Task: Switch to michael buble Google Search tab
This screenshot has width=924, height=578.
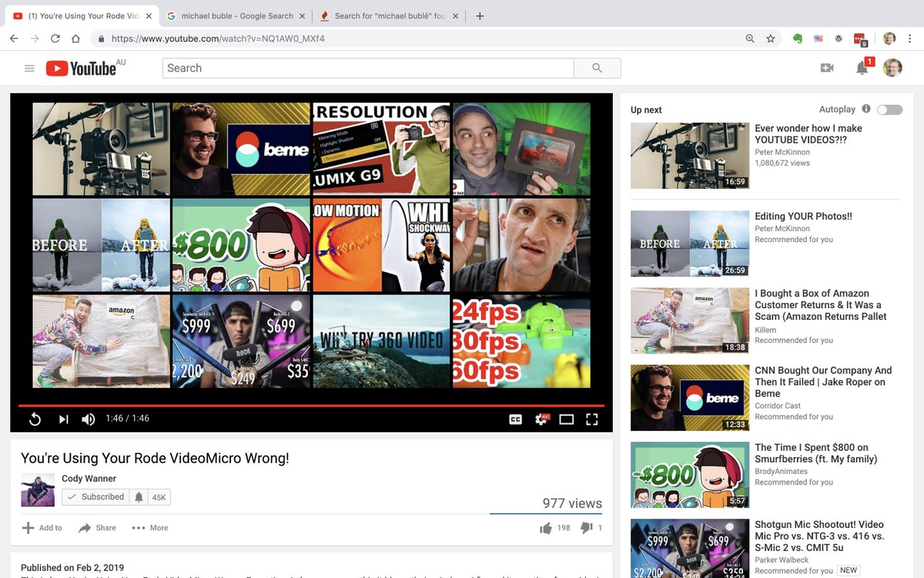Action: [x=236, y=15]
